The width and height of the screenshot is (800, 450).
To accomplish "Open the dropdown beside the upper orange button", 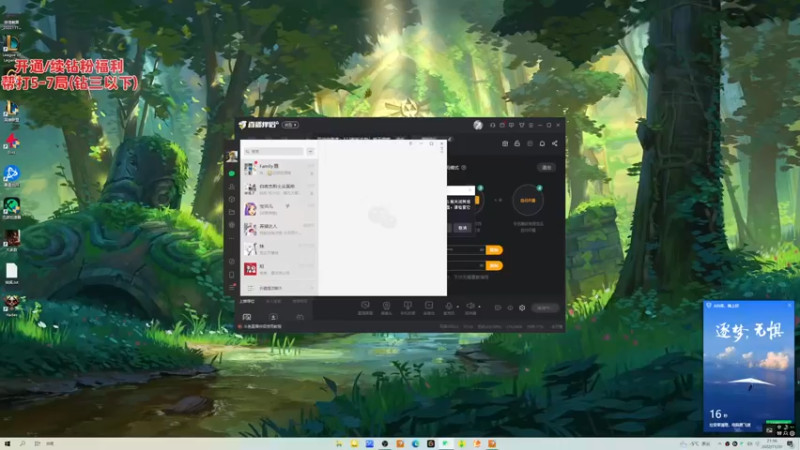I will point(481,250).
